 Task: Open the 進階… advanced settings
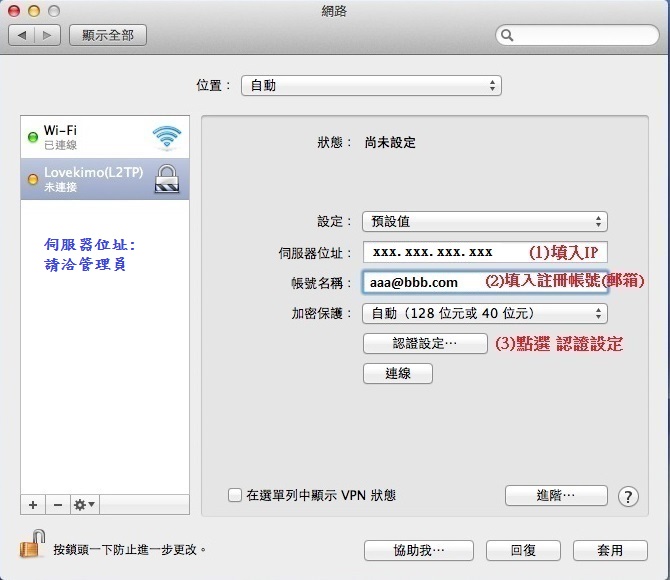pos(556,495)
